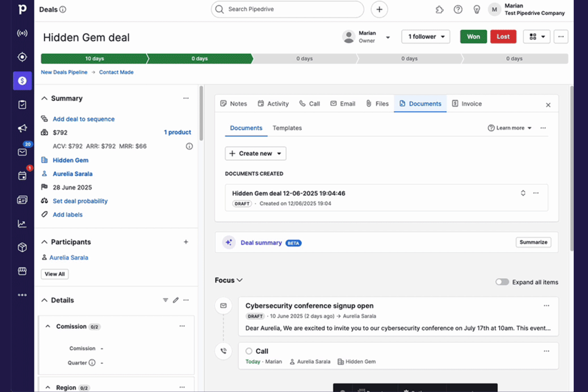Viewport: 588px width, 392px height.
Task: Open Contacts card icon in sidebar
Action: [x=22, y=200]
